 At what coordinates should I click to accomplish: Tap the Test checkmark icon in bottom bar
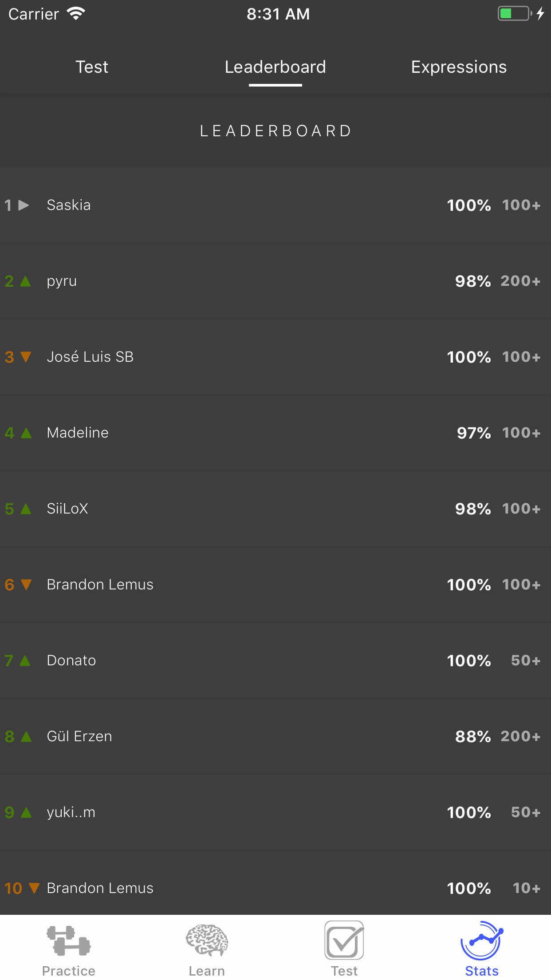[344, 940]
